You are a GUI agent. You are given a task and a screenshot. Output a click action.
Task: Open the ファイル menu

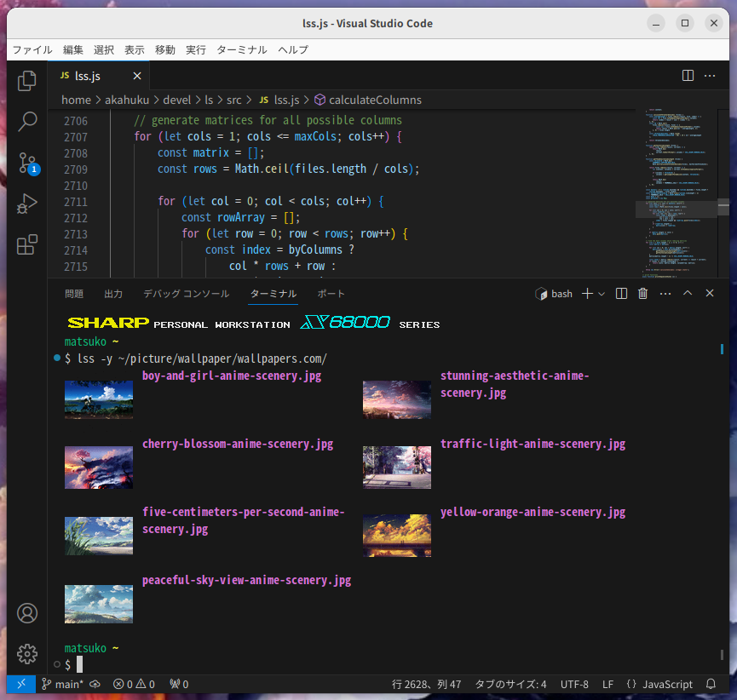coord(32,49)
